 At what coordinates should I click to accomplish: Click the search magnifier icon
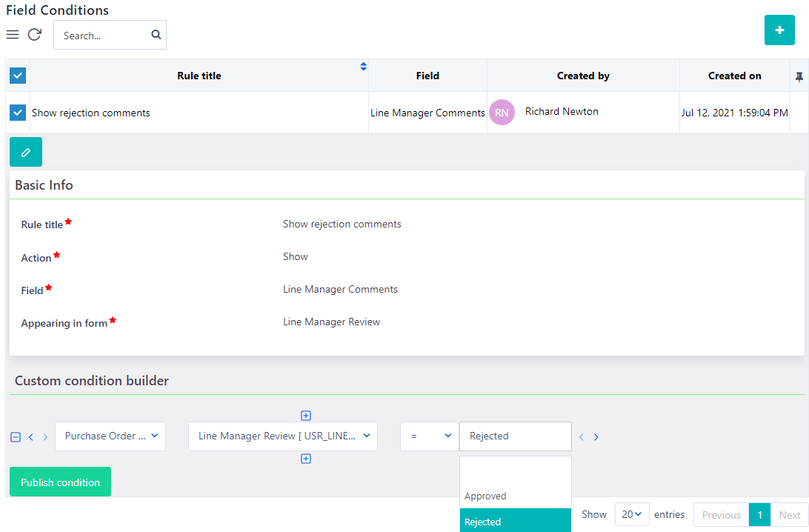point(156,35)
